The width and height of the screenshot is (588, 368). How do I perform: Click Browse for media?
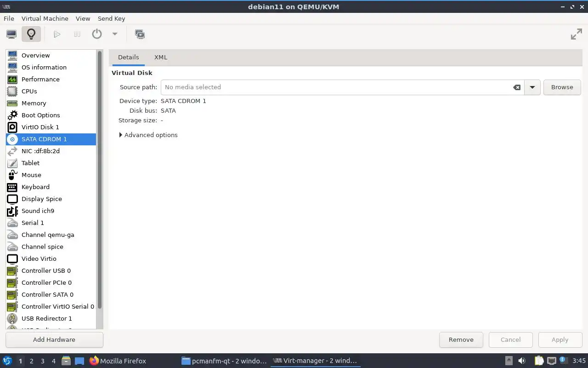tap(562, 87)
